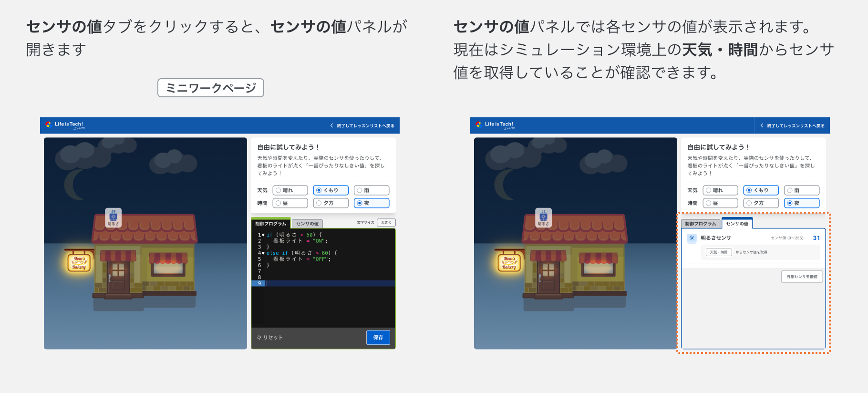Click the glowing Mom's Bakery sign in left screenshot
The image size is (868, 393).
click(x=79, y=263)
